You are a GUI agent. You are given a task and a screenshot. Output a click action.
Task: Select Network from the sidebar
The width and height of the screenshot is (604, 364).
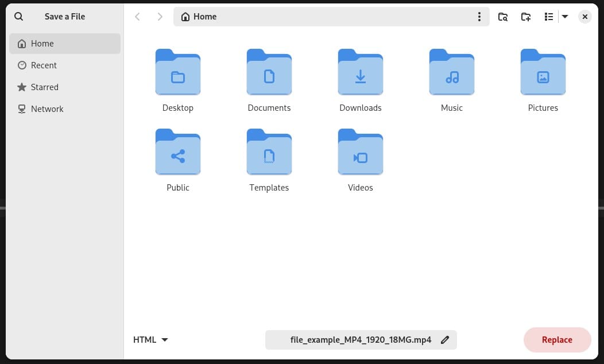pos(47,109)
